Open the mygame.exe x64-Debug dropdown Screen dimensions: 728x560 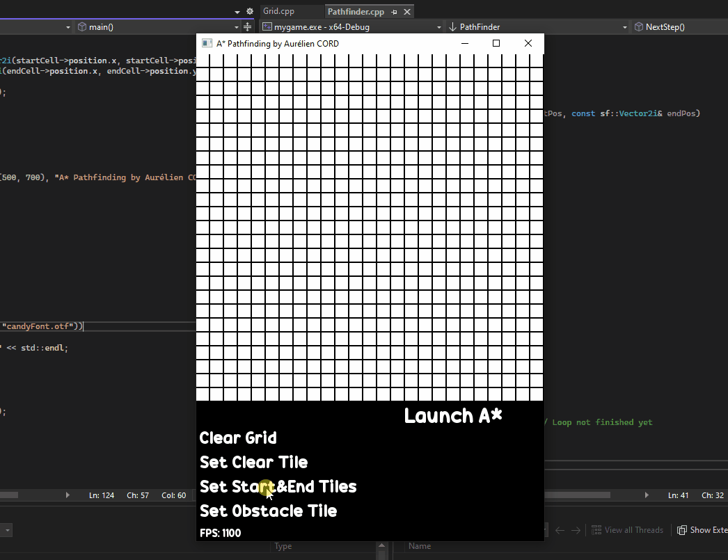click(x=438, y=27)
